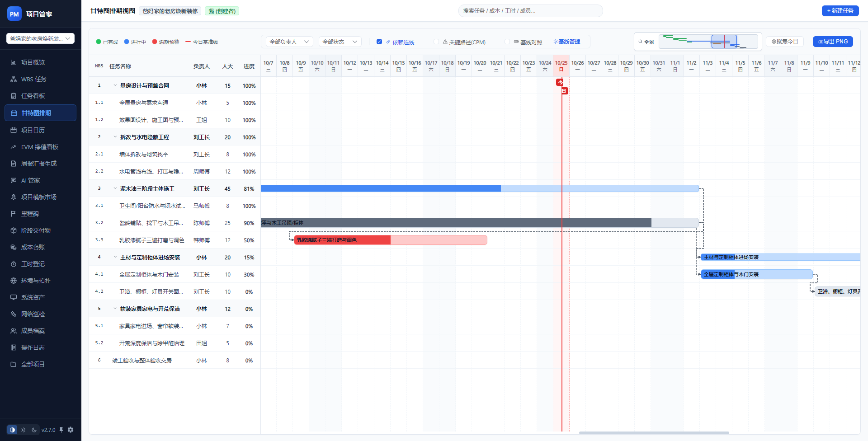Open 里程碑 milestones page

pyautogui.click(x=40, y=214)
